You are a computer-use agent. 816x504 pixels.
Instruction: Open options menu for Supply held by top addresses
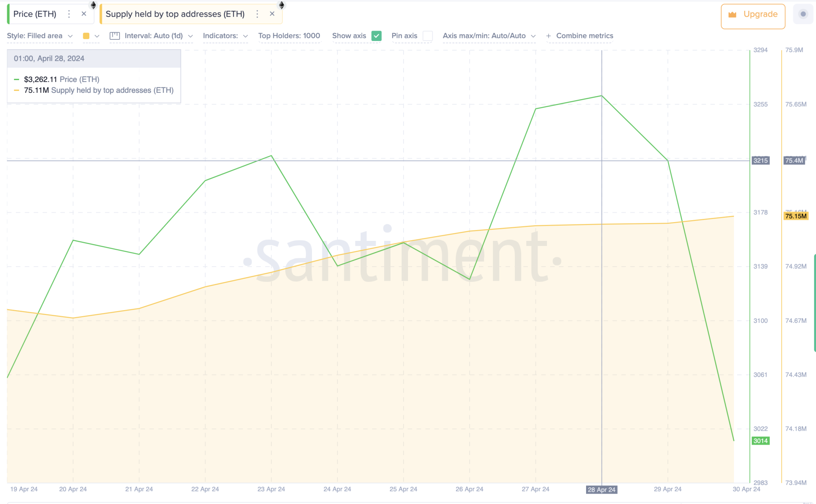257,14
